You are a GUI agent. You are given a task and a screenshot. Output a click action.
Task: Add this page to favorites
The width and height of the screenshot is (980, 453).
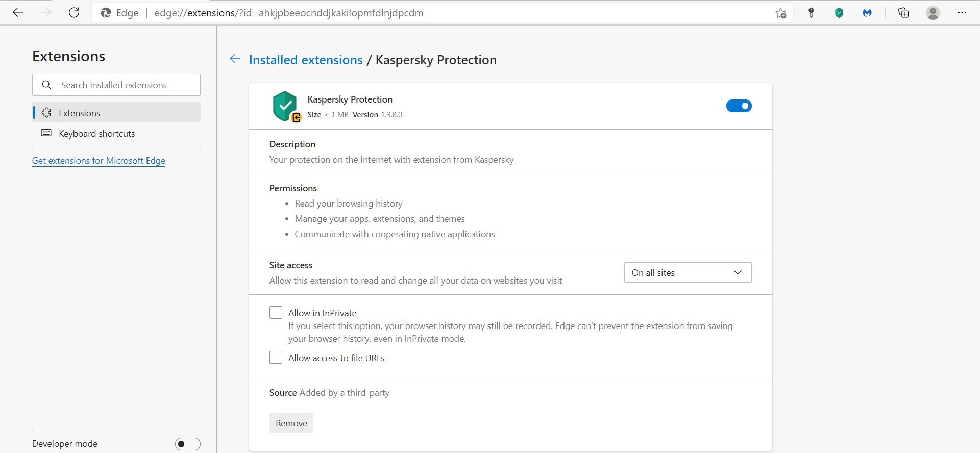(780, 13)
